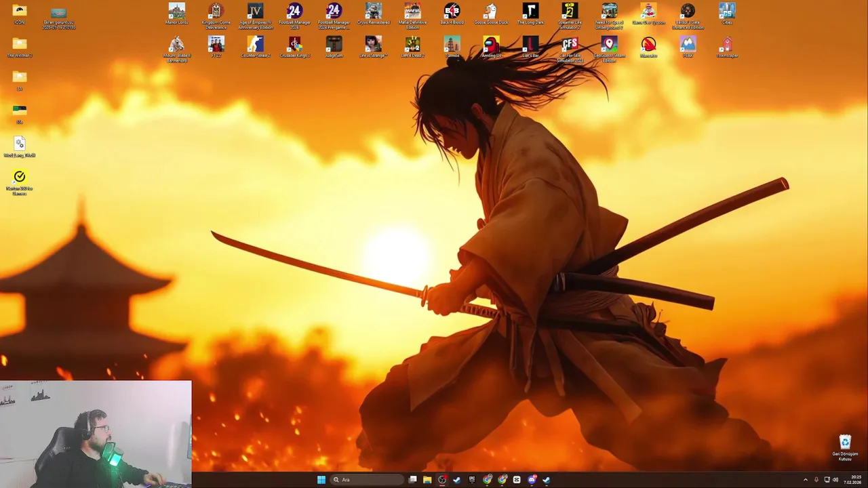Select the ICON folder on desktop
Image resolution: width=868 pixels, height=488 pixels.
pos(20,15)
